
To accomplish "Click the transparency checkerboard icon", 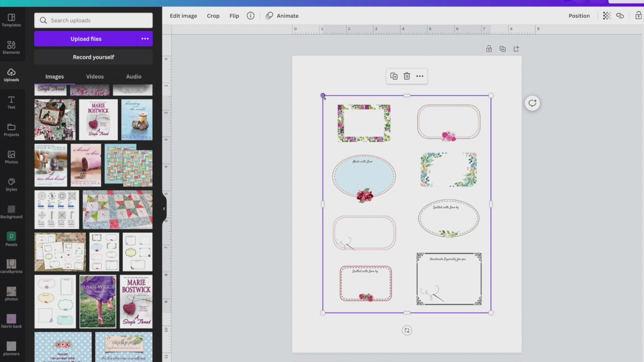I will tap(607, 16).
